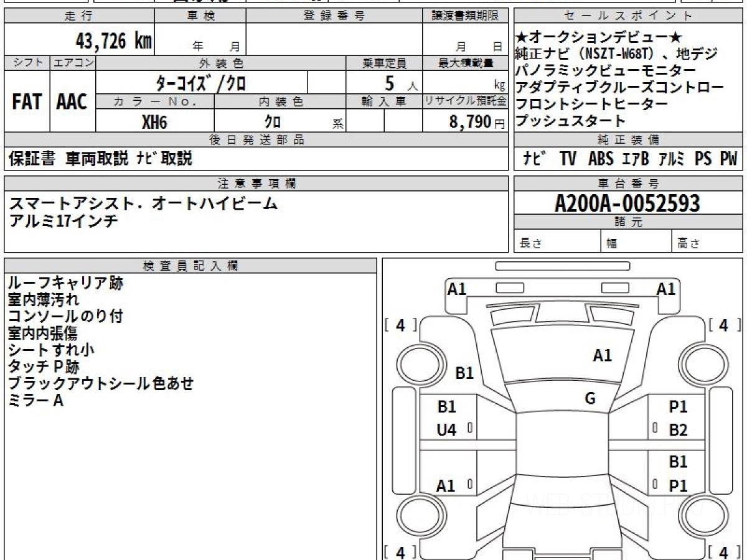Click the 長さ dimension cell

pos(557,241)
